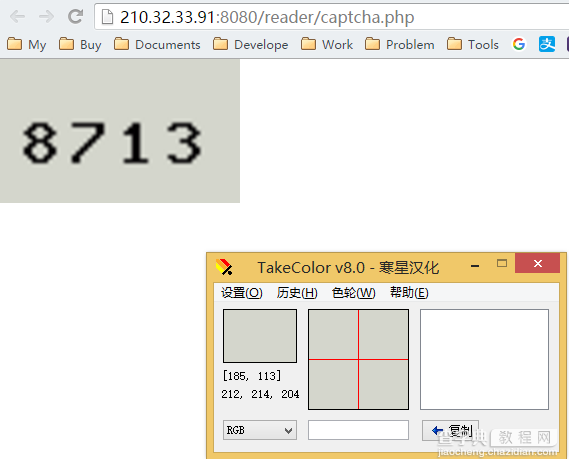Open the My bookmarks folder
569x459 pixels.
click(x=26, y=44)
